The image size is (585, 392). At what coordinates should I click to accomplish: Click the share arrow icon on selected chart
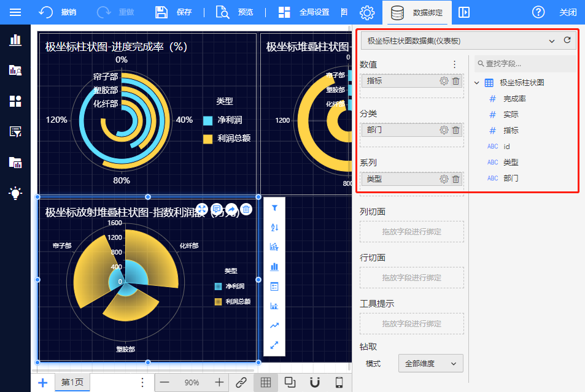[231, 210]
